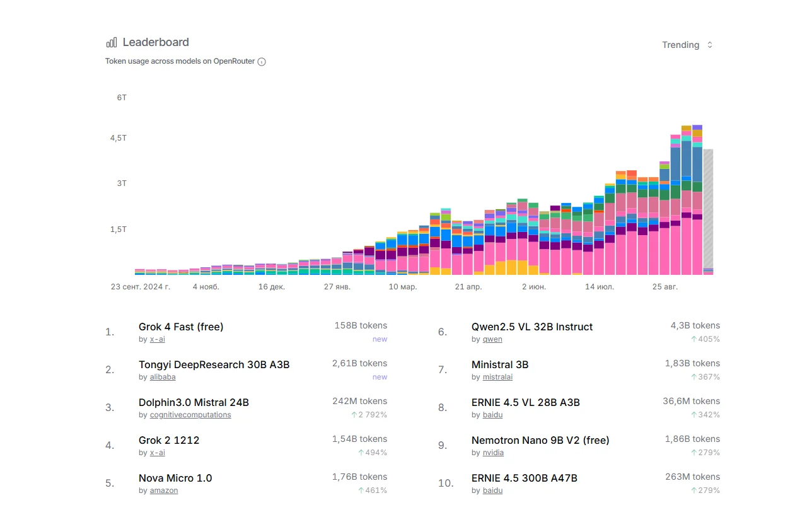This screenshot has width=812, height=510.
Task: Click the '36,6M tokens' value
Action: (692, 401)
